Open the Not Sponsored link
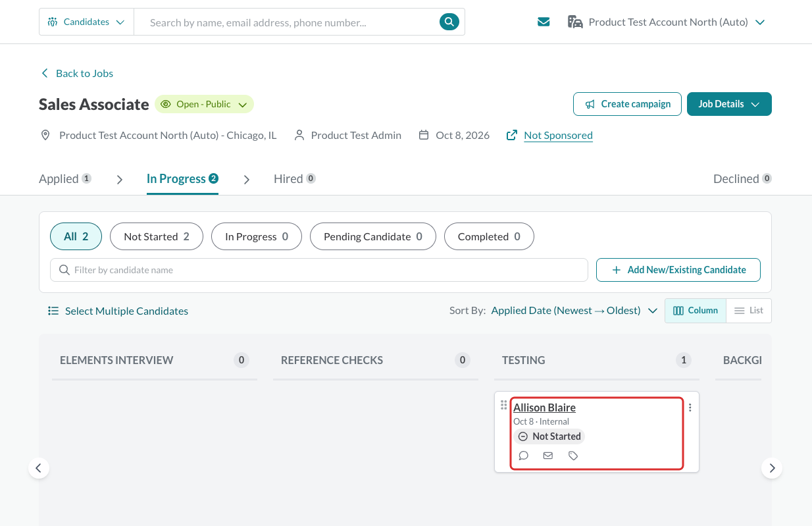The height and width of the screenshot is (526, 812). click(559, 135)
